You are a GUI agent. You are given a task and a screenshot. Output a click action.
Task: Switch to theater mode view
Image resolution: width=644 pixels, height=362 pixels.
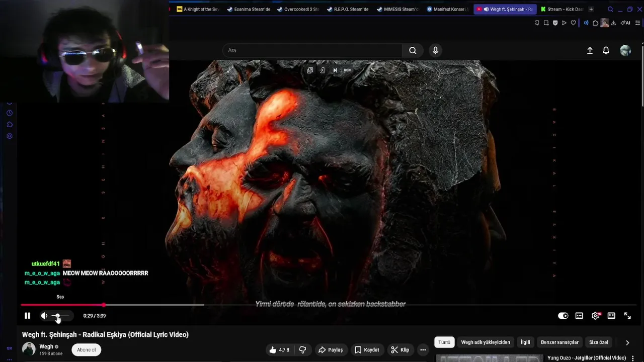coord(611,316)
